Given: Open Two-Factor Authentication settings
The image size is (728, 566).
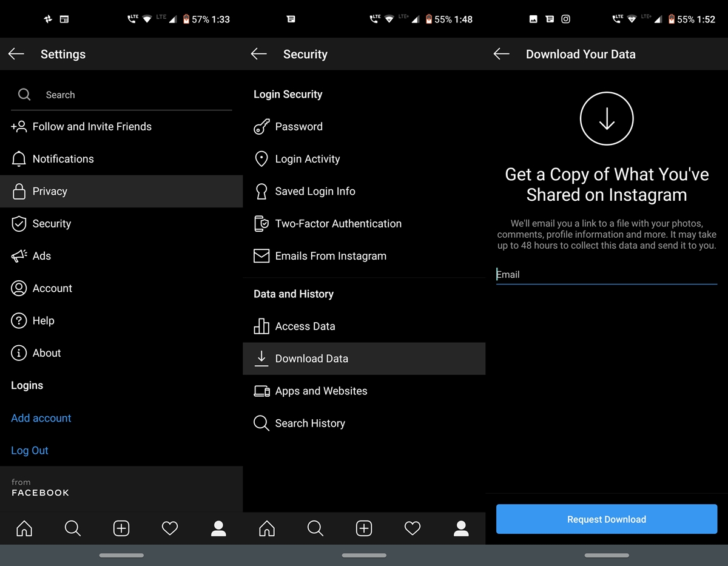Looking at the screenshot, I should pyautogui.click(x=364, y=223).
